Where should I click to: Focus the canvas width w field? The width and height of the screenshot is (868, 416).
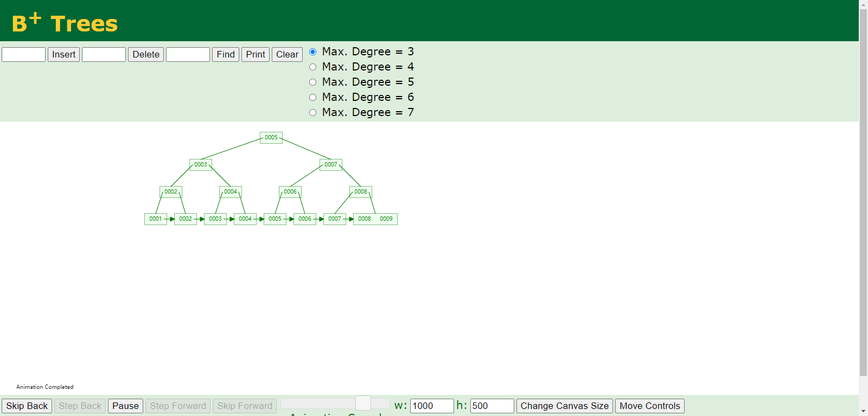432,406
